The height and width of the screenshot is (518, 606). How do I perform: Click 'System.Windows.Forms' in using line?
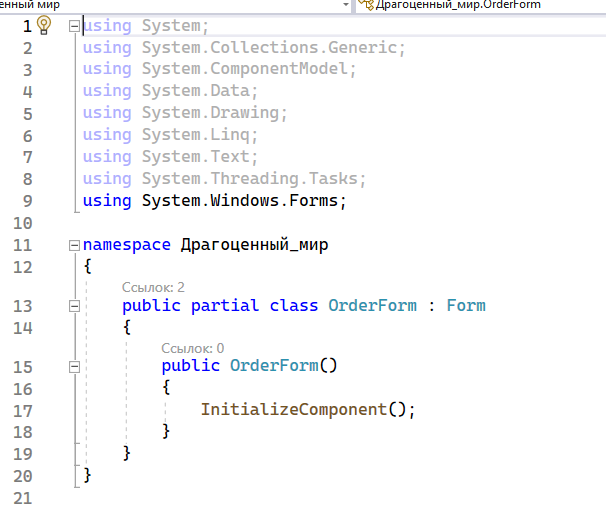pos(240,201)
